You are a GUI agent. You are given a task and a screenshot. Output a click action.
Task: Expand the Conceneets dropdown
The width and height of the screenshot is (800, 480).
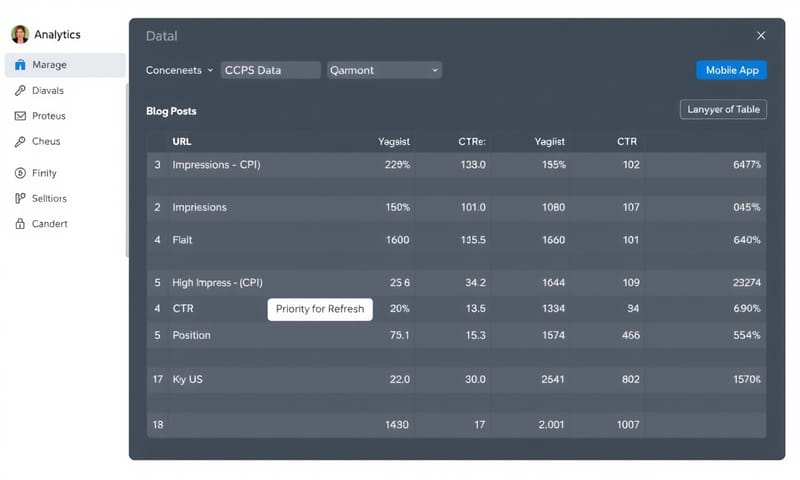pyautogui.click(x=180, y=70)
